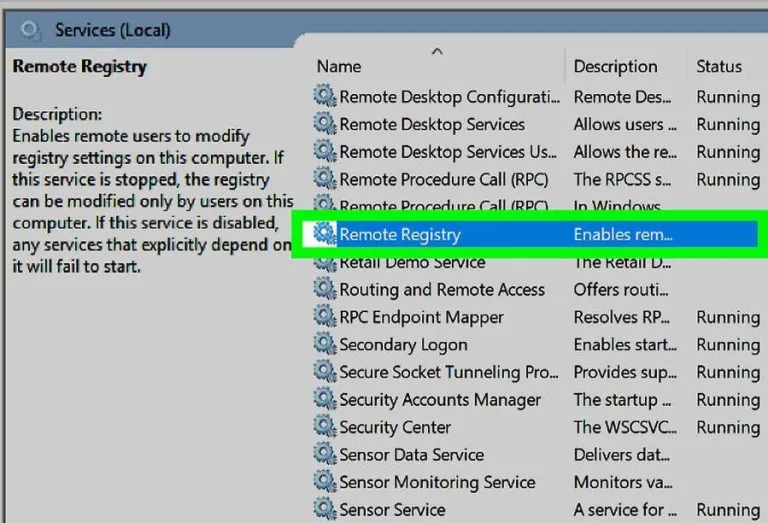
Task: Select the Routing and Remote Access service
Action: pyautogui.click(x=442, y=289)
